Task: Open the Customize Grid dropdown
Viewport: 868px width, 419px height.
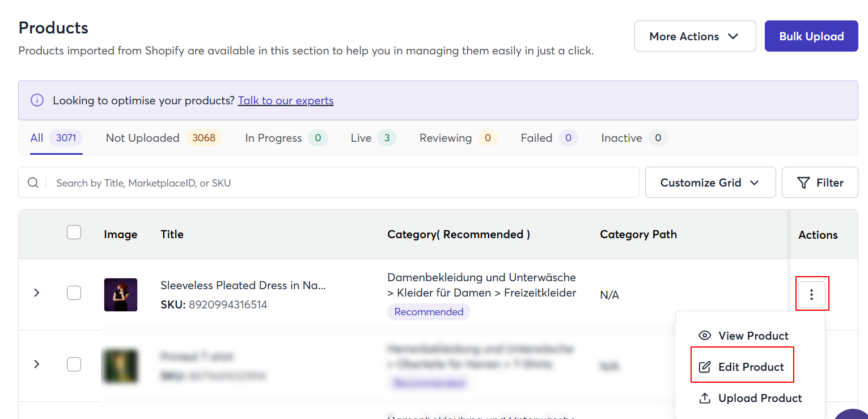Action: point(710,183)
